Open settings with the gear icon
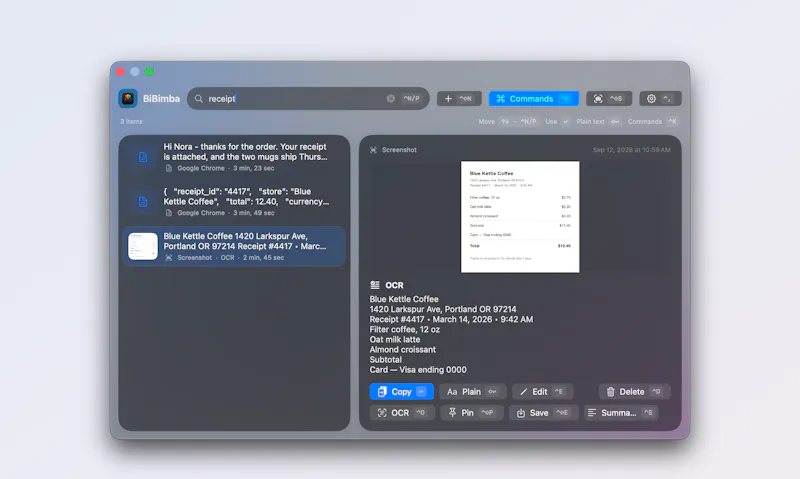The image size is (800, 479). 660,98
